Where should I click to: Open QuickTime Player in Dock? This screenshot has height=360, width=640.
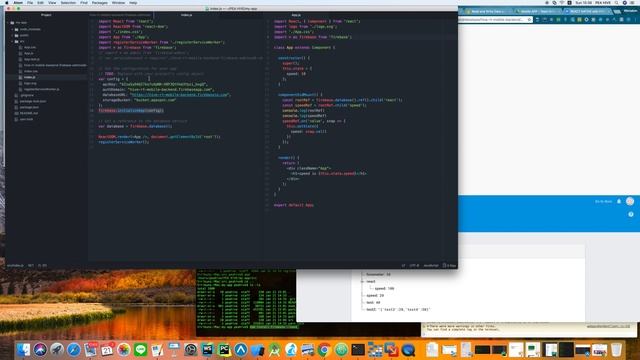(x=408, y=350)
